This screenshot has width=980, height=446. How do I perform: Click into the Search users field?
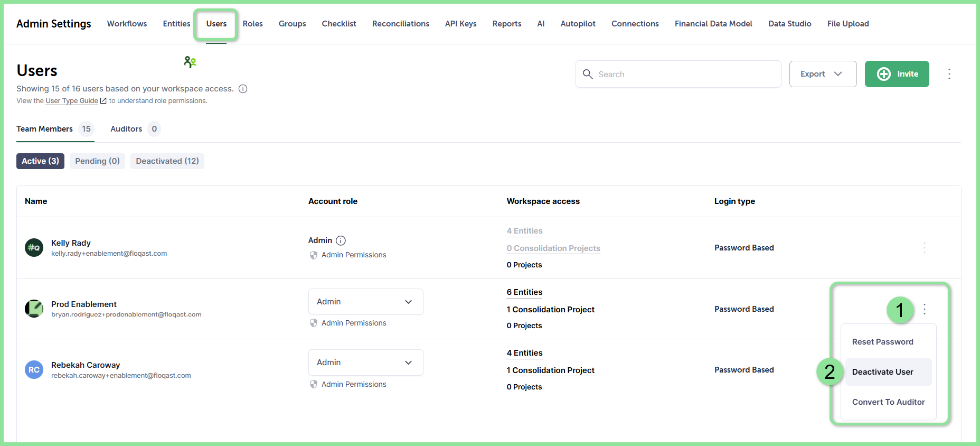click(678, 74)
